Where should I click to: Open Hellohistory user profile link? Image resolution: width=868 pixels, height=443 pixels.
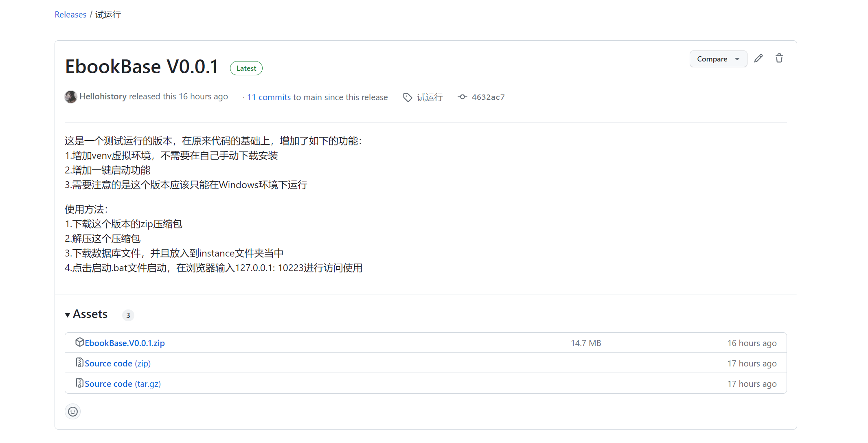(x=103, y=96)
